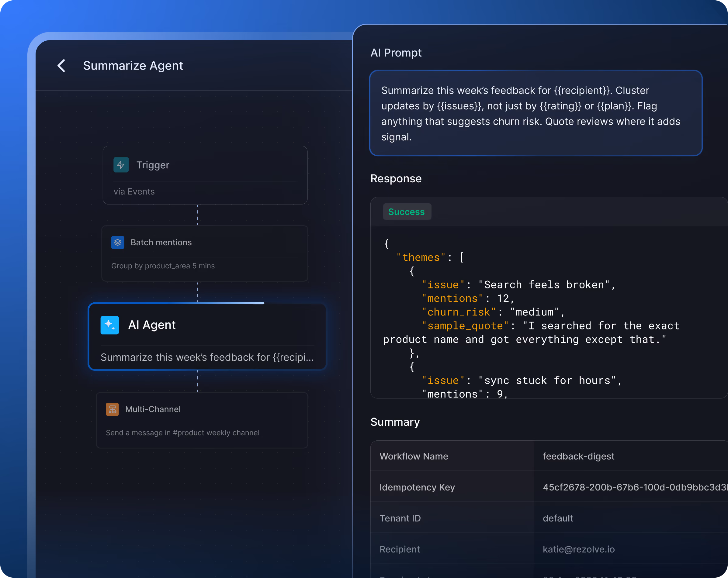Click the "themes" key in the JSON response
Screen dimensions: 728x578
[x=421, y=257]
